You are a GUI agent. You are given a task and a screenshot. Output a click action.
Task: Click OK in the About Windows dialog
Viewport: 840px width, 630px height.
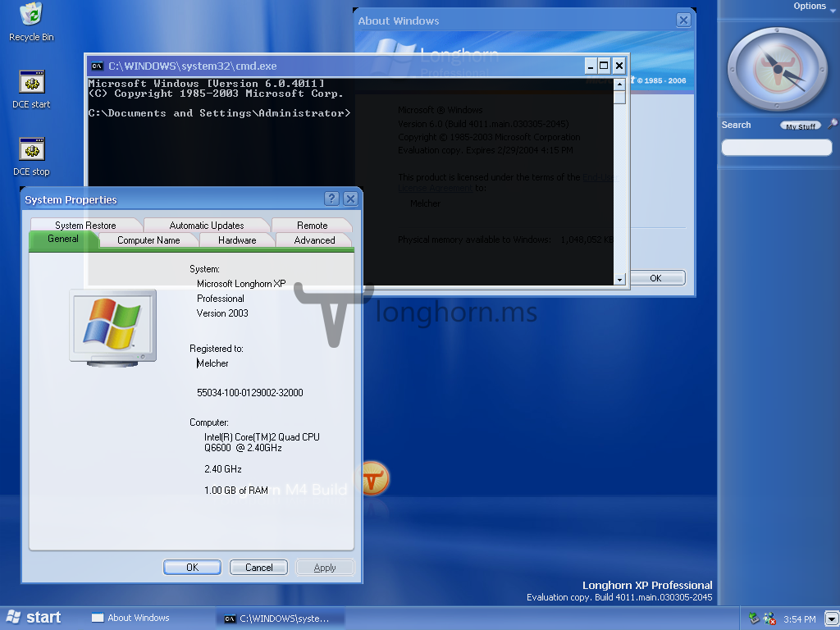point(656,278)
